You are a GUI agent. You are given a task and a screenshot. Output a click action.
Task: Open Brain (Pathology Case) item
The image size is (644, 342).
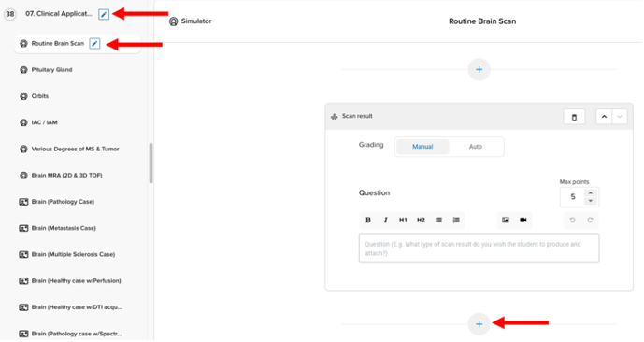63,202
